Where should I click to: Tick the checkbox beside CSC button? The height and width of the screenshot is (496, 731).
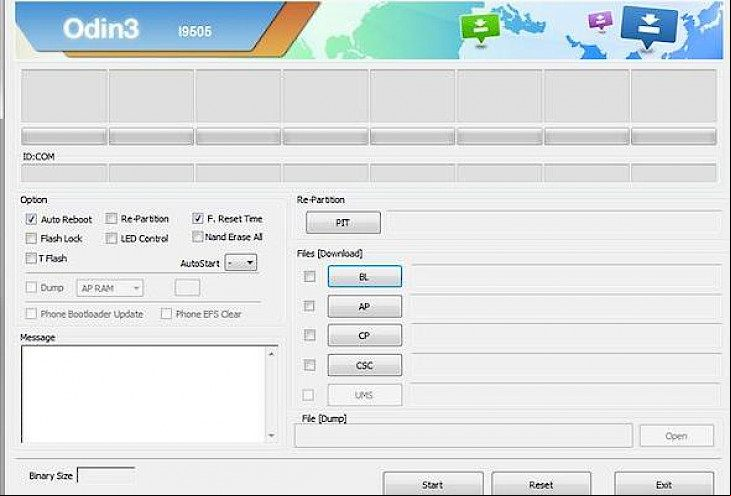click(310, 365)
